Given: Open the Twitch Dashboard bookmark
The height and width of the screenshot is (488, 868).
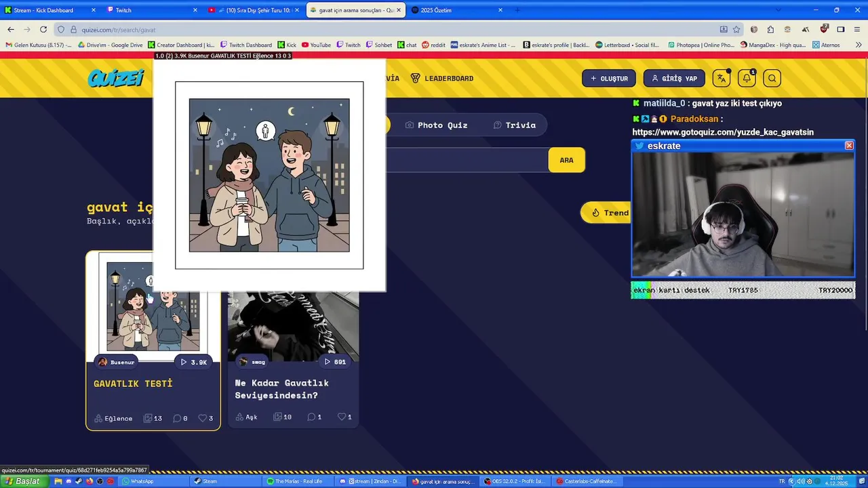Looking at the screenshot, I should (x=245, y=45).
